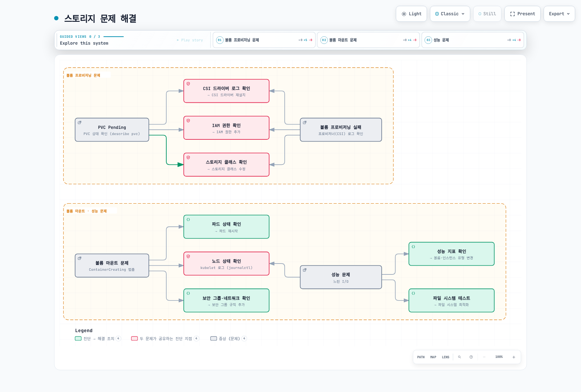
Task: Click the 노드 상태 확인 node
Action: click(227, 264)
